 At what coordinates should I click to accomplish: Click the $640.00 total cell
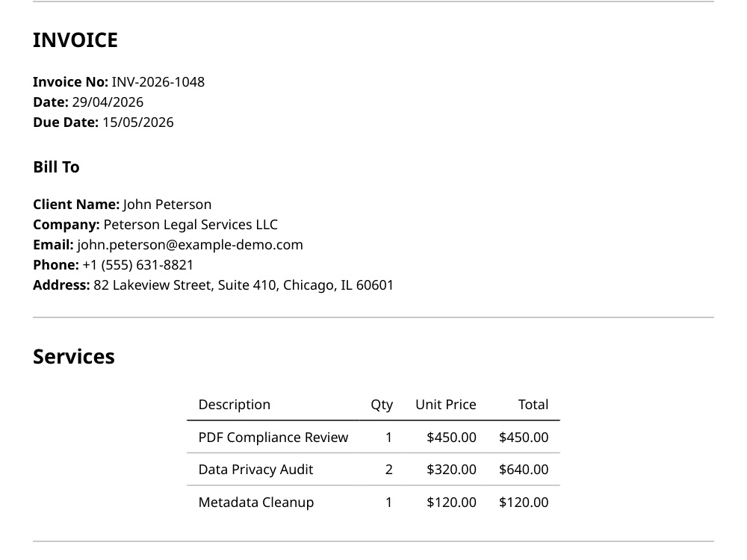(524, 470)
